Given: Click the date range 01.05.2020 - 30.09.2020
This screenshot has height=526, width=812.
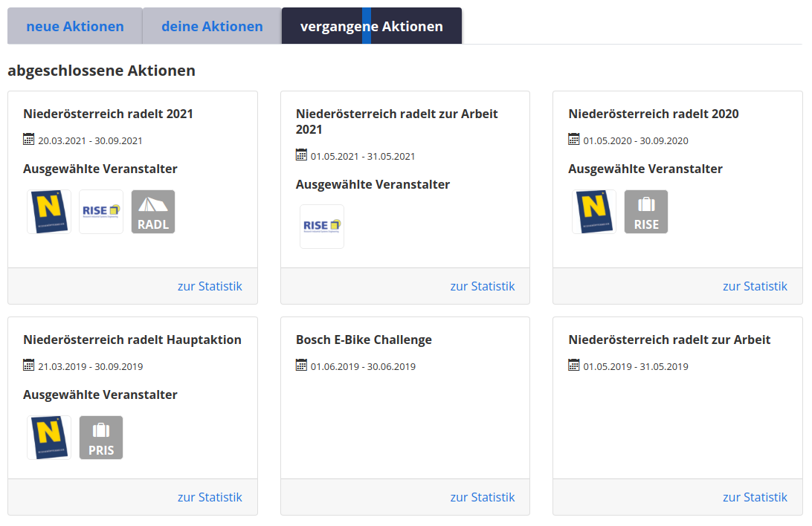Looking at the screenshot, I should (x=636, y=140).
